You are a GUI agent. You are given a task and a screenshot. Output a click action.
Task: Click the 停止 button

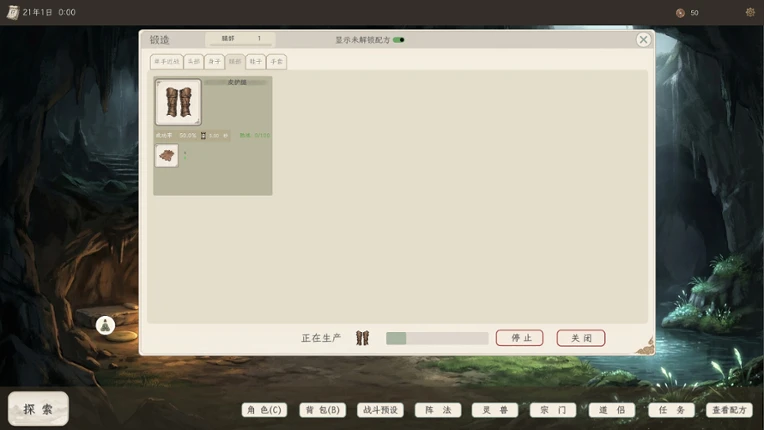click(x=519, y=338)
